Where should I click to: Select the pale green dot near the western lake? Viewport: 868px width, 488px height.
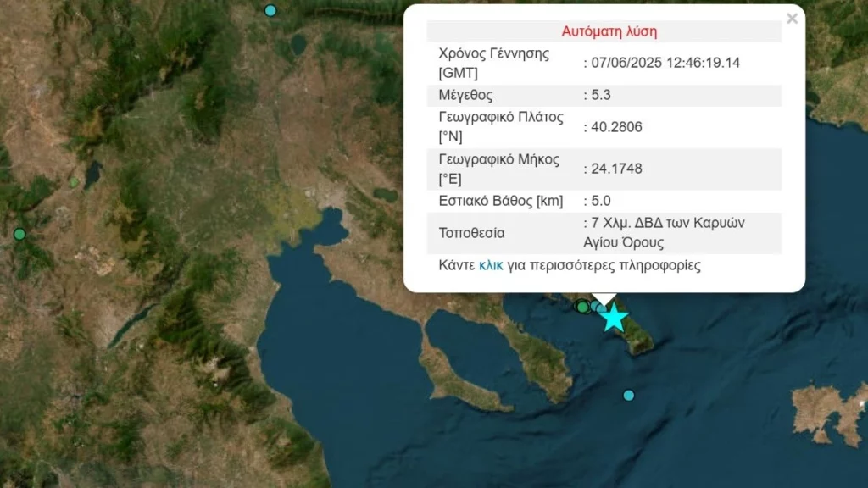[75, 182]
